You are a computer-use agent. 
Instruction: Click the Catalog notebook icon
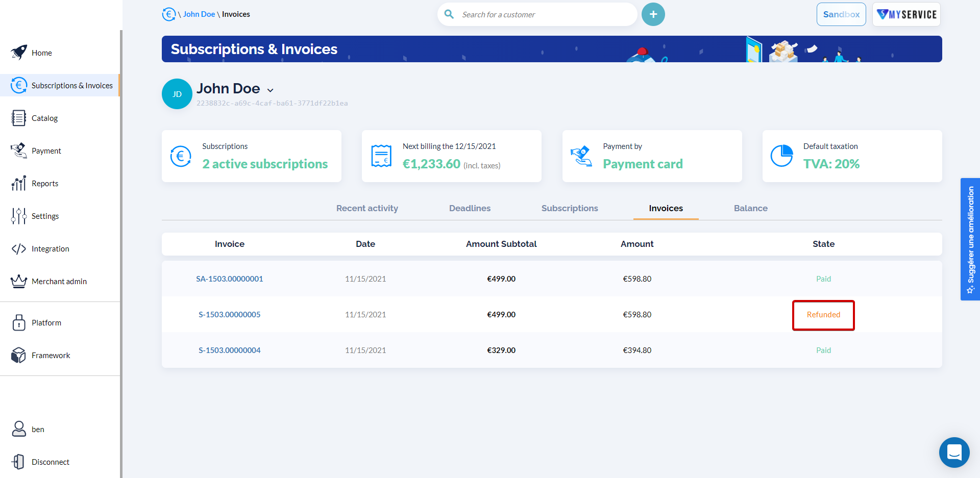pos(19,118)
